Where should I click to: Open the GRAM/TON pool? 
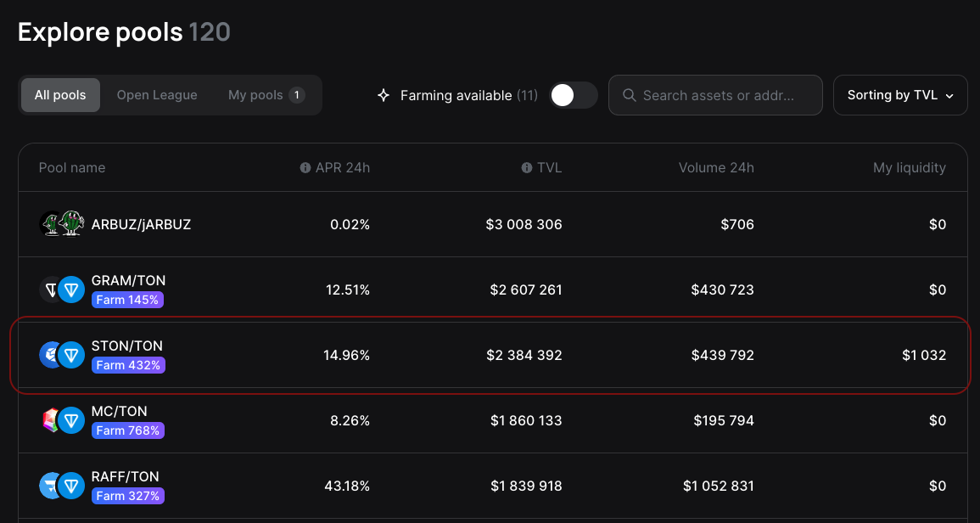[x=492, y=290]
